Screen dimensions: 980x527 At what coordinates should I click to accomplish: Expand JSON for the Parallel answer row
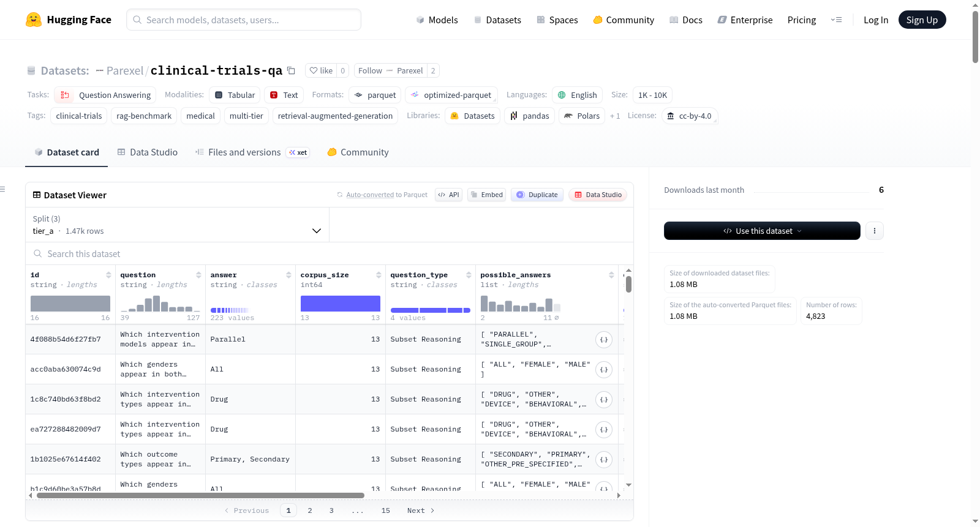604,339
